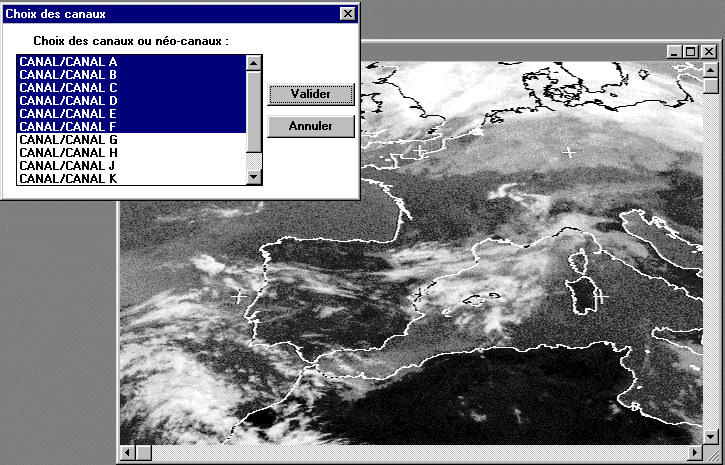This screenshot has width=725, height=465.
Task: Close the satellite image window
Action: pyautogui.click(x=708, y=51)
